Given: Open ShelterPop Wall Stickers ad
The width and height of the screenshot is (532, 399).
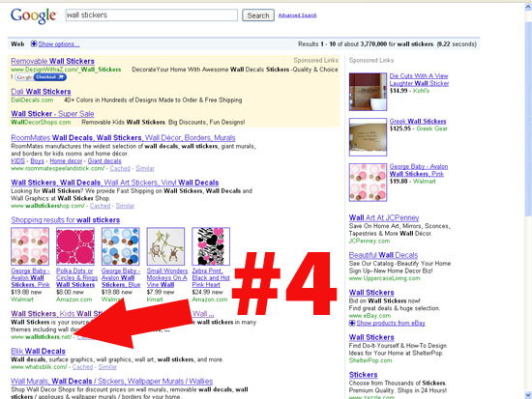Looking at the screenshot, I should [371, 337].
